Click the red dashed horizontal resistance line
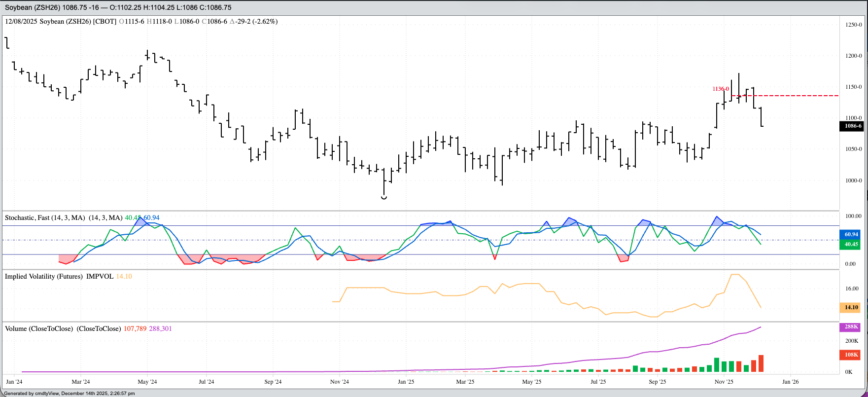The width and height of the screenshot is (868, 397). pyautogui.click(x=799, y=96)
